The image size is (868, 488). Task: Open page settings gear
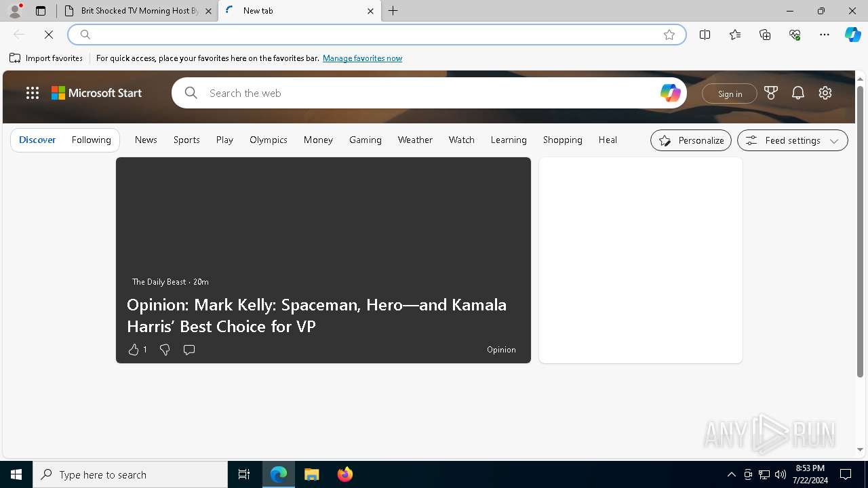(825, 93)
